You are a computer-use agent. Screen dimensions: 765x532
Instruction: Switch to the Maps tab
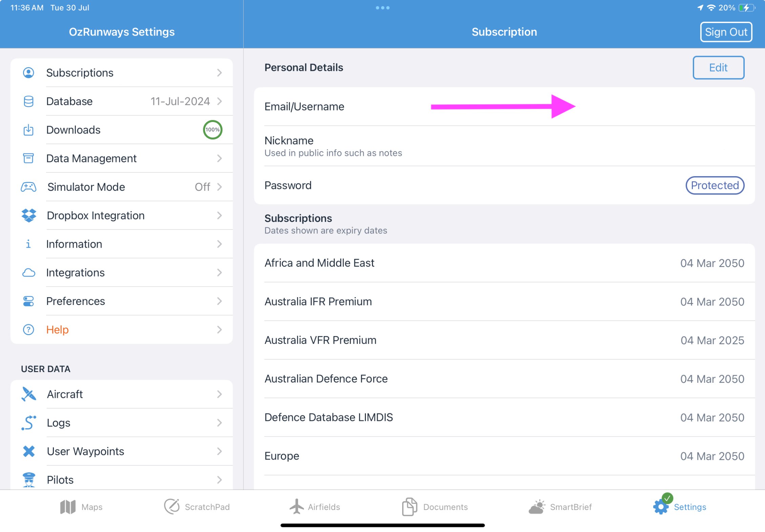(81, 507)
